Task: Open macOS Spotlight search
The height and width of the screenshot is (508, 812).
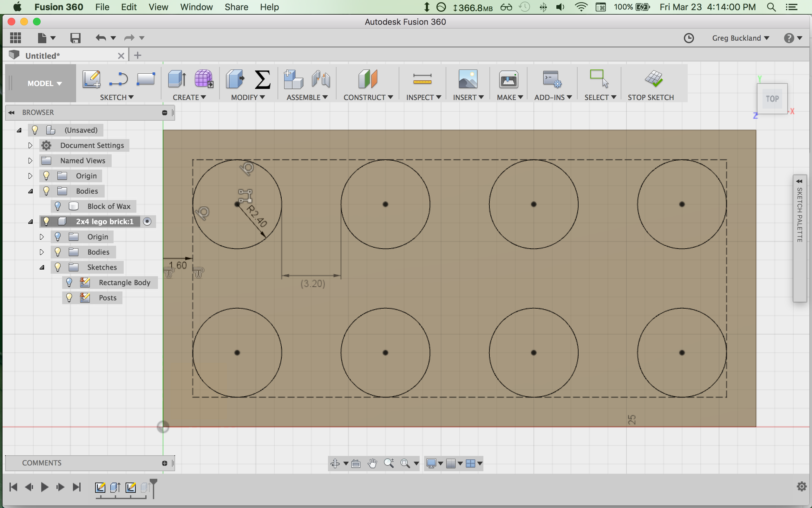Action: pos(771,7)
